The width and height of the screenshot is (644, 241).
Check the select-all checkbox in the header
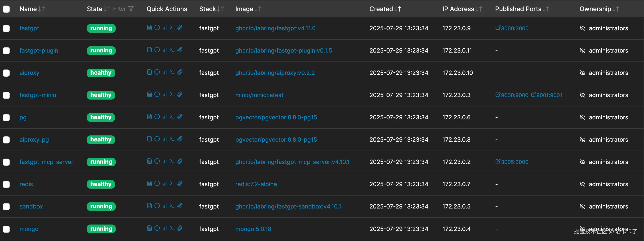click(x=6, y=9)
